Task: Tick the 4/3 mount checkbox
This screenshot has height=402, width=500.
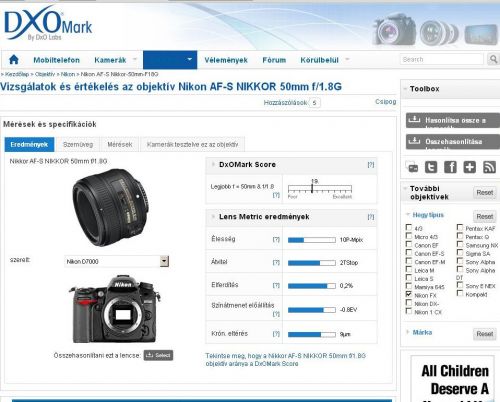Action: point(409,227)
